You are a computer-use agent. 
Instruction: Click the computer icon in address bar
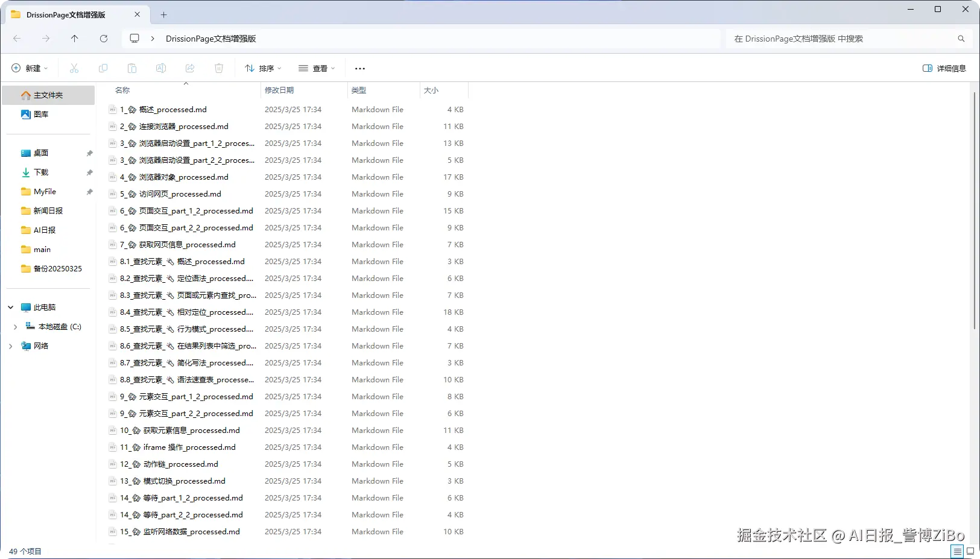click(134, 39)
